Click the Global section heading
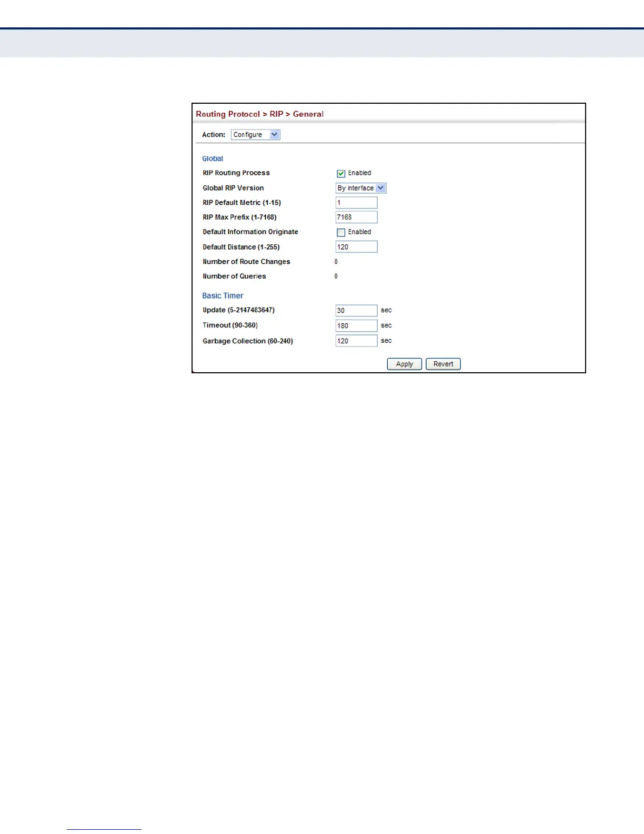Viewport: 644px width, 834px height. [213, 158]
